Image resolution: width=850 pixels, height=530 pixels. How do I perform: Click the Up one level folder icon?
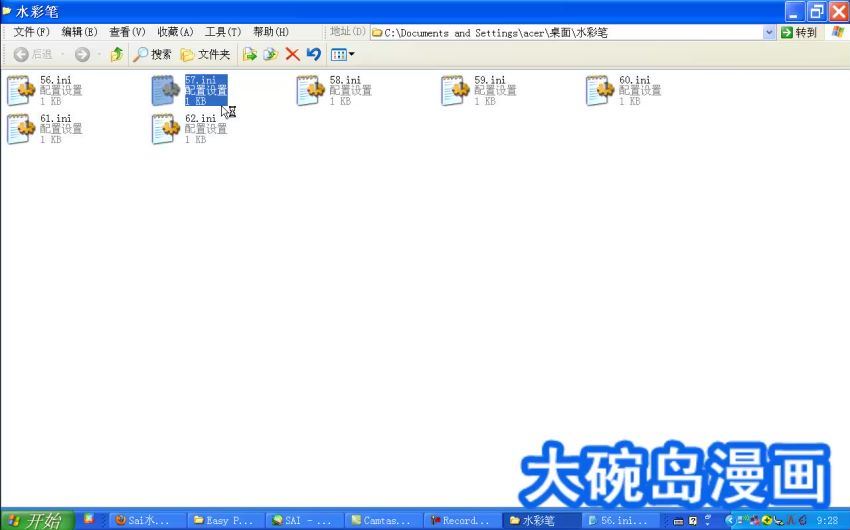click(116, 55)
